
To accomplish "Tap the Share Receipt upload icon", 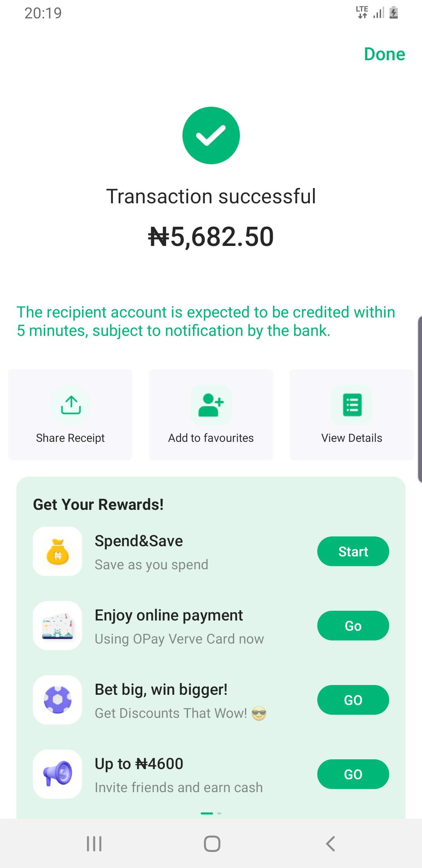I will (x=71, y=405).
